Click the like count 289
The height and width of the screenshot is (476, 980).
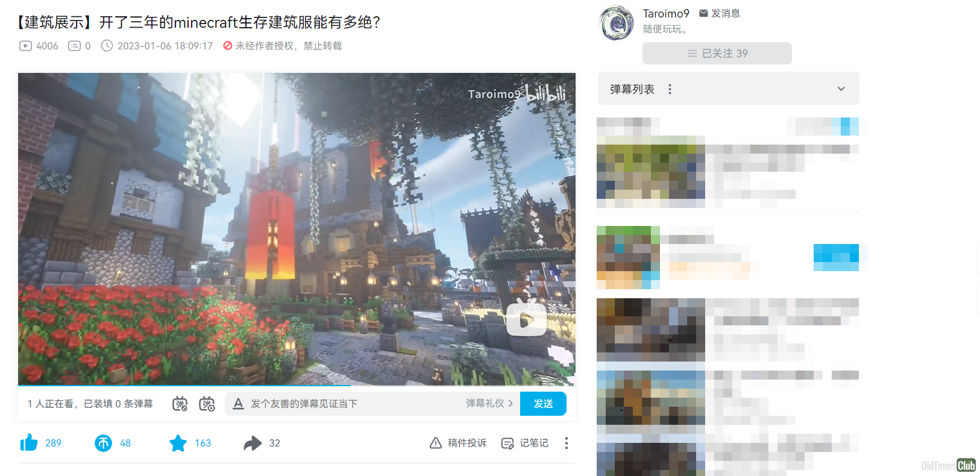pyautogui.click(x=53, y=443)
